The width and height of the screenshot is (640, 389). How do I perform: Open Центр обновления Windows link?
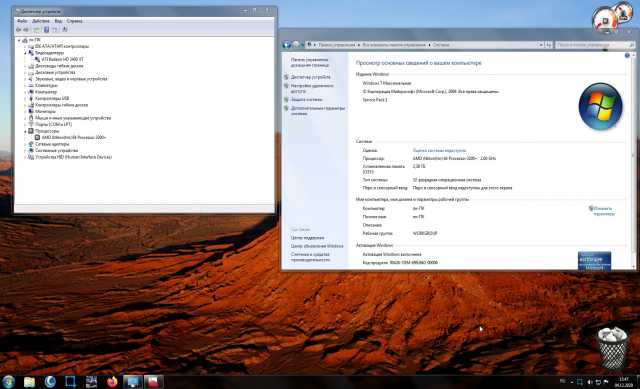[317, 247]
